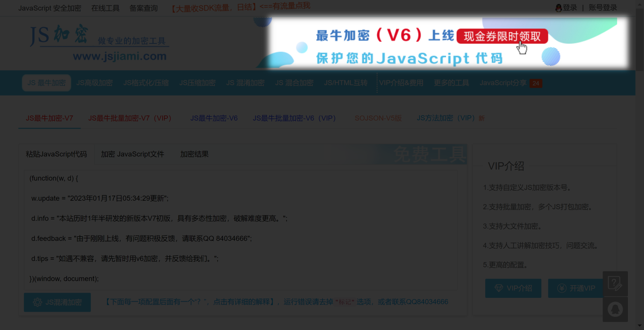
Task: Switch to the 加密结果 tab
Action: pos(194,154)
